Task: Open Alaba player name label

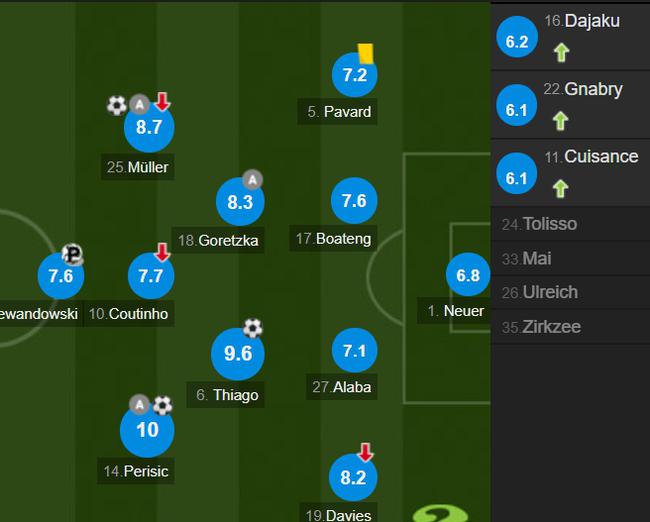Action: coord(342,387)
